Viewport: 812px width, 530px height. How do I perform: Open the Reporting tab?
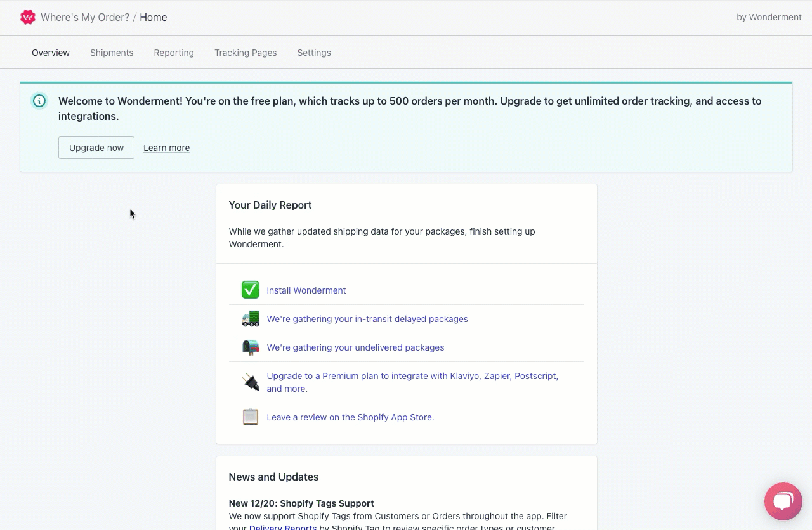[x=174, y=53]
